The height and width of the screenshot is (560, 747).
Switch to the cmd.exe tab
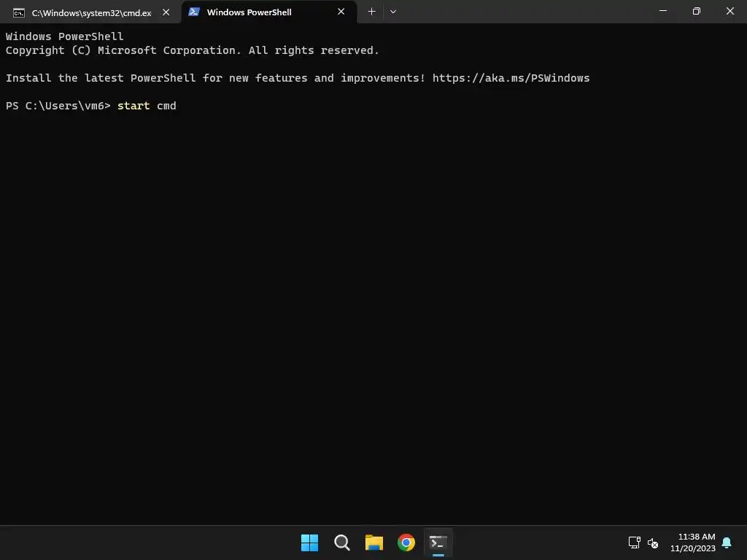pyautogui.click(x=90, y=12)
